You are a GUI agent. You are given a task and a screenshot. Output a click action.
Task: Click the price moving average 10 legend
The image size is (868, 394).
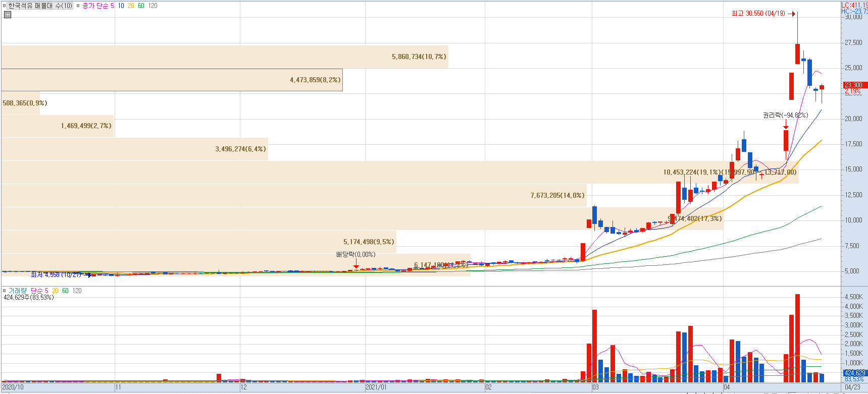tap(121, 6)
